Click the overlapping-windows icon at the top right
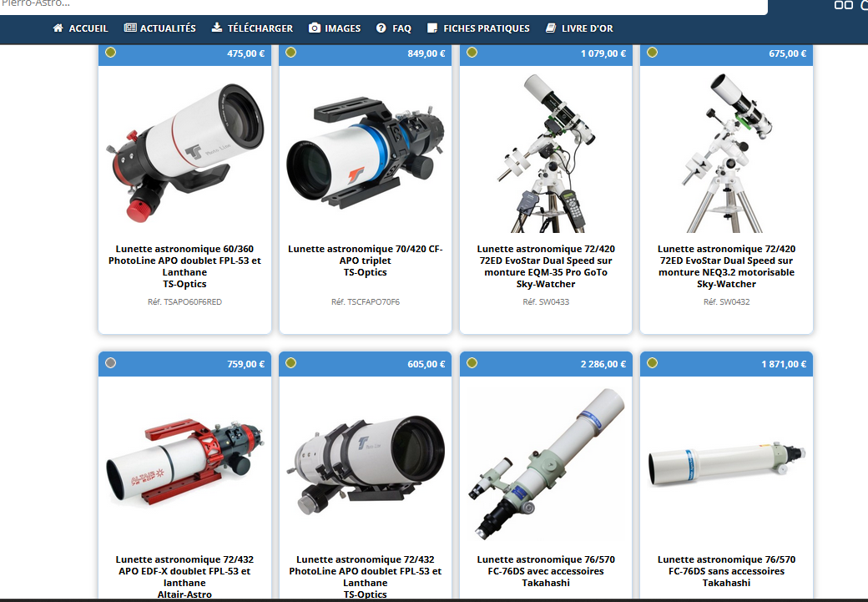The height and width of the screenshot is (602, 868). pyautogui.click(x=843, y=5)
